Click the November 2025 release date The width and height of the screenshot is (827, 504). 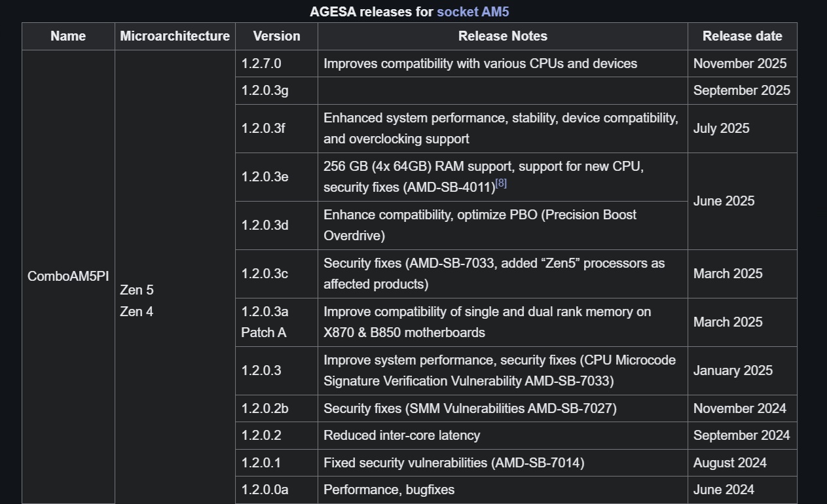point(740,63)
